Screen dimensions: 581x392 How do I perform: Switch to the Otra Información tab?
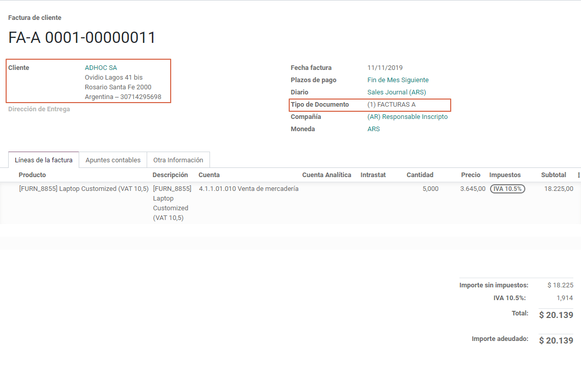(178, 160)
